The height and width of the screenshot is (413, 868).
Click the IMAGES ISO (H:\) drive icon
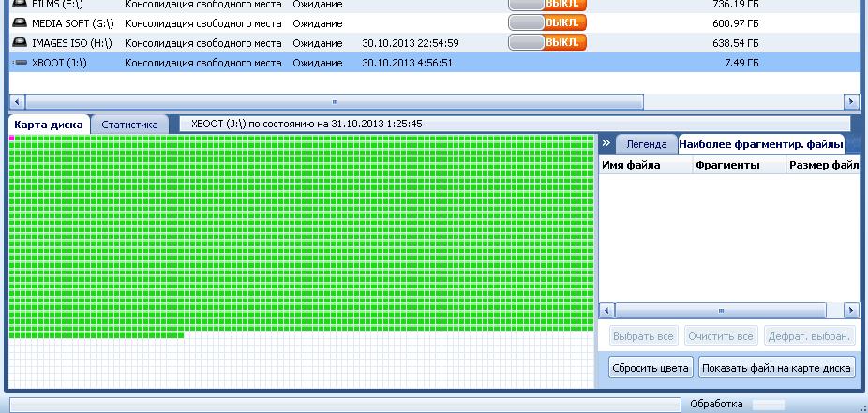(x=20, y=42)
